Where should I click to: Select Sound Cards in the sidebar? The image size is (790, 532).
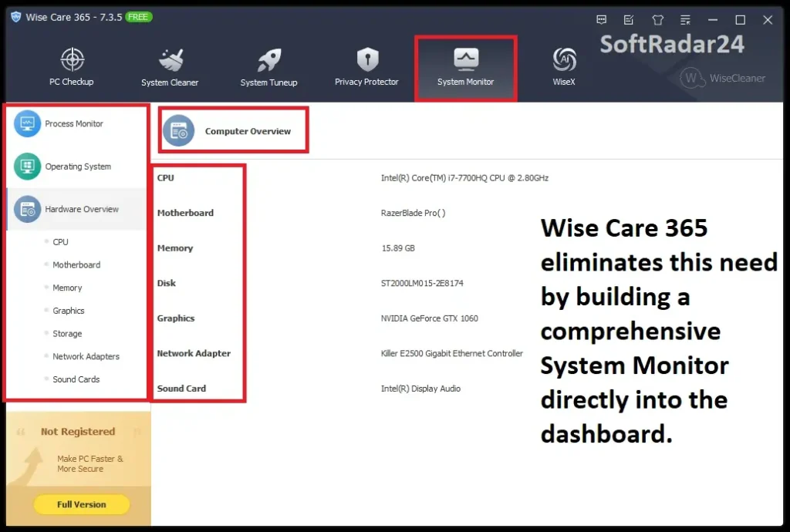(74, 379)
